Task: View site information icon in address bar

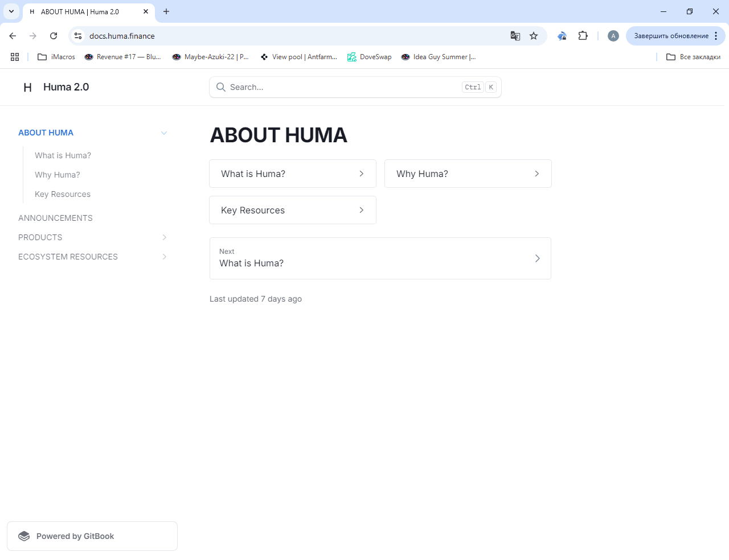Action: (x=79, y=36)
